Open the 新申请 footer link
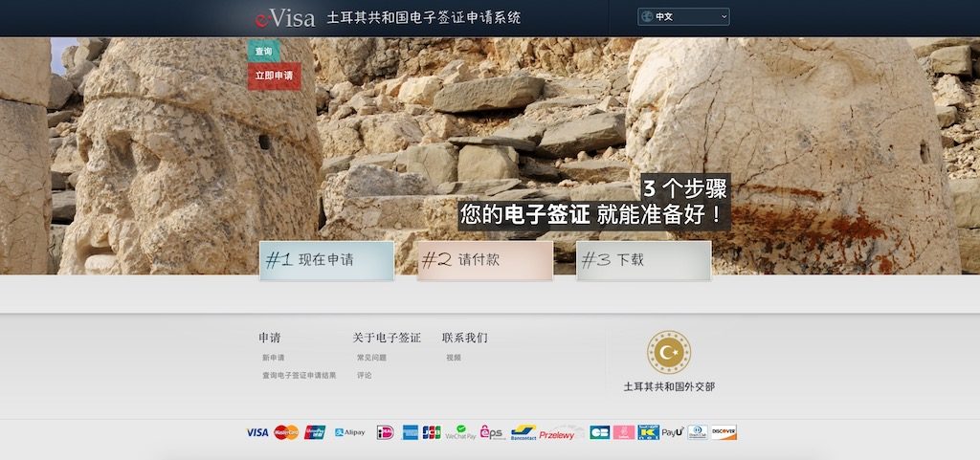 [273, 358]
